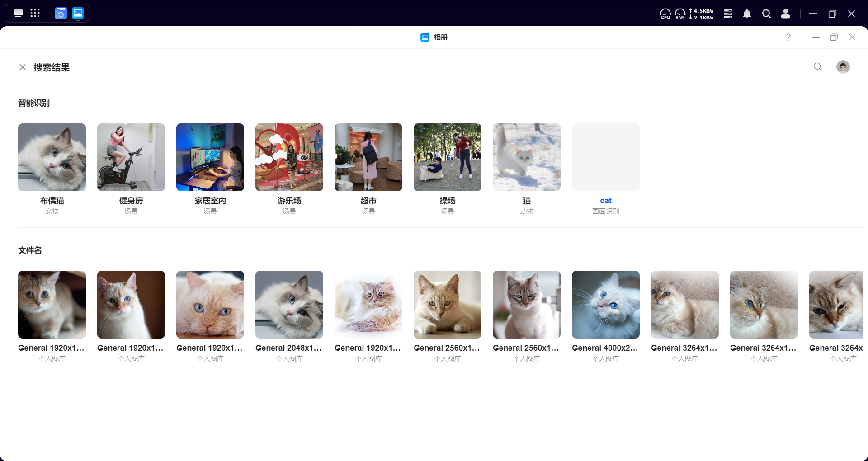The image size is (868, 461).
Task: Click the search magnifier in the album header
Action: 817,67
